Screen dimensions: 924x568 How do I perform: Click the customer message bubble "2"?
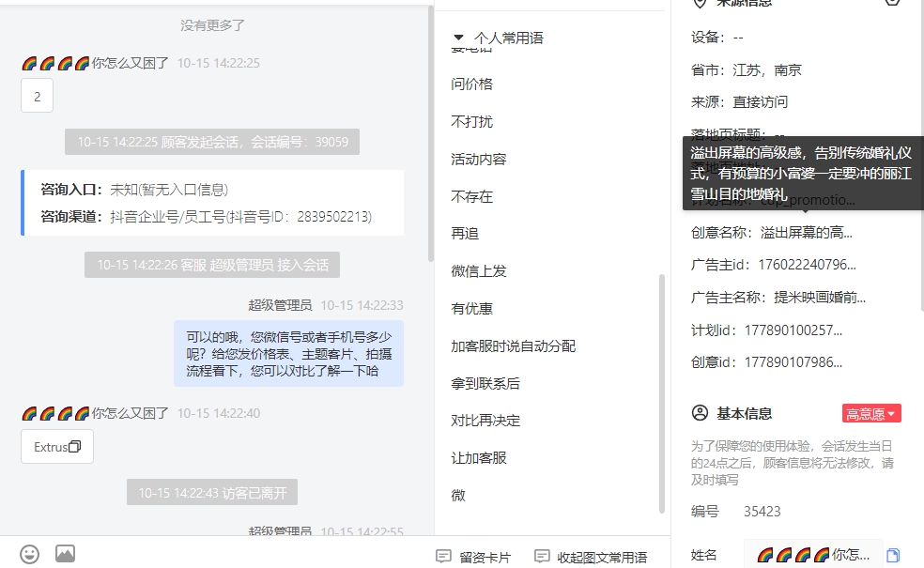38,96
